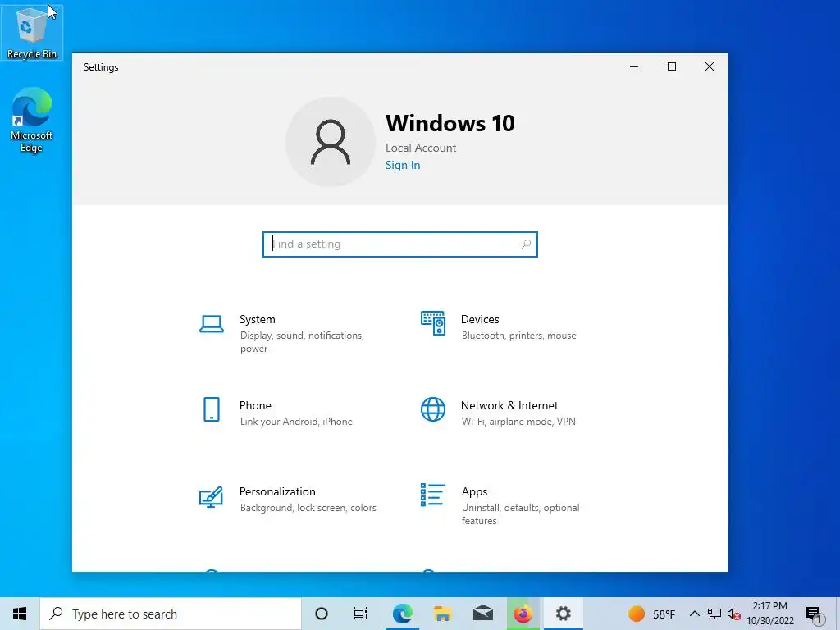This screenshot has width=840, height=630.
Task: Click 'Uninstall, defaults, optional features' description
Action: coord(520,514)
